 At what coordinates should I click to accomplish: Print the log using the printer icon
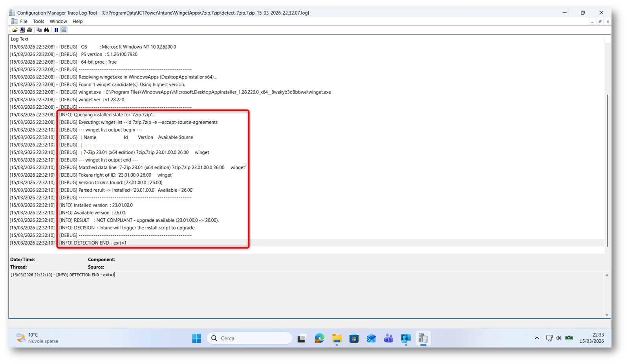click(x=29, y=30)
